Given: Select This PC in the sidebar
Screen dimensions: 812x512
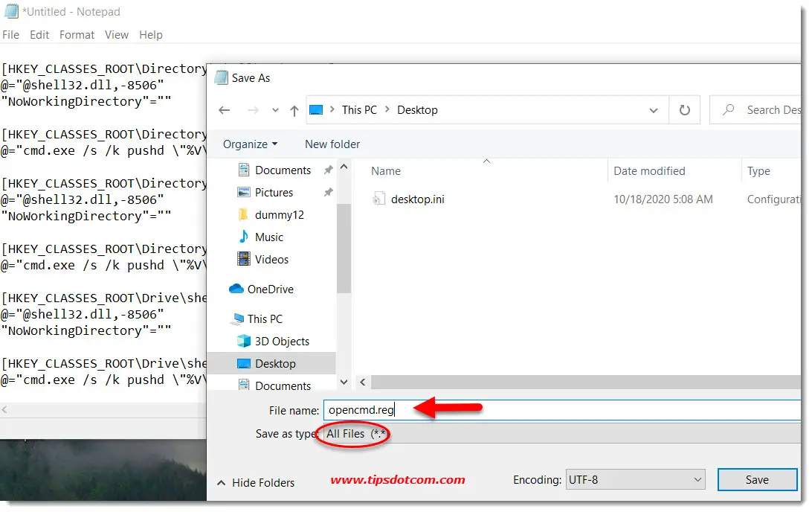Looking at the screenshot, I should [265, 319].
